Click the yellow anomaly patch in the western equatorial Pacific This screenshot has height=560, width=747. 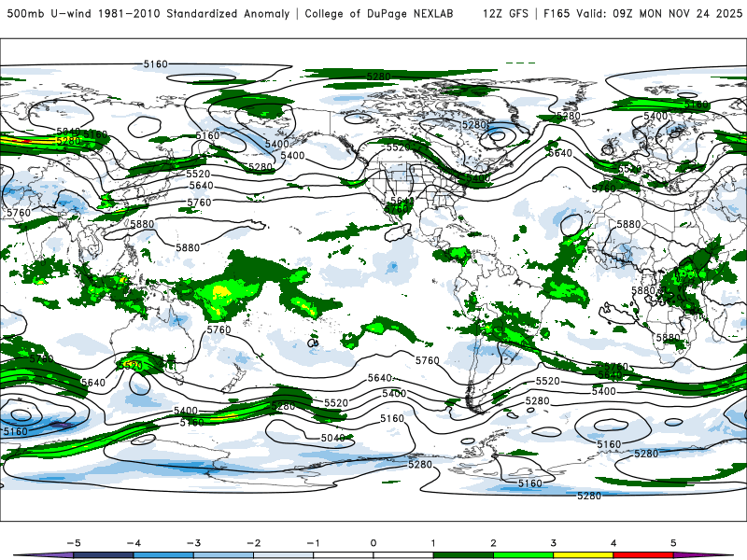220,292
